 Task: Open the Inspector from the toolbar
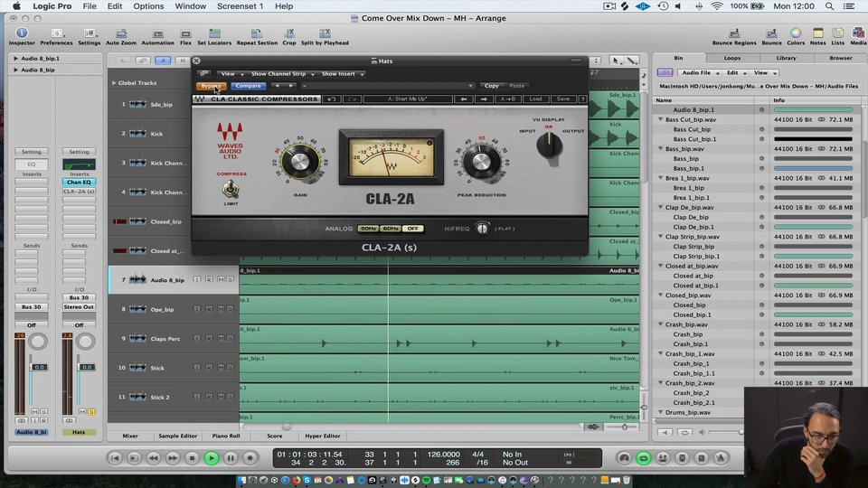pyautogui.click(x=22, y=36)
